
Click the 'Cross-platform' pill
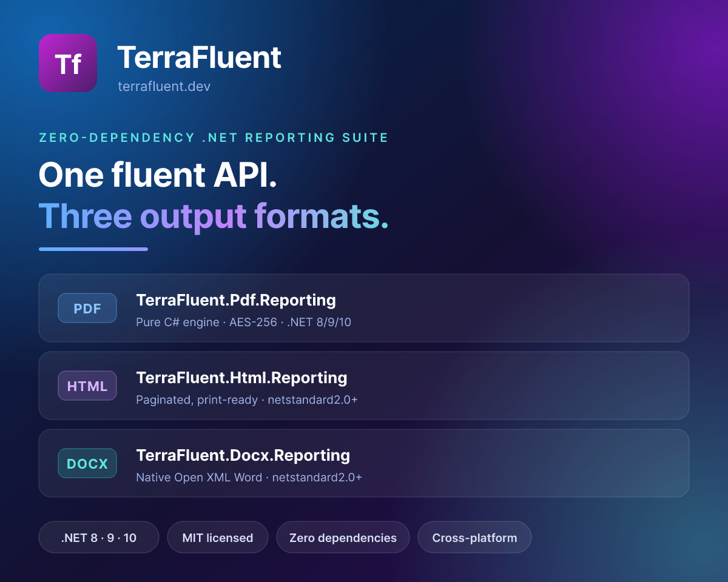coord(474,537)
